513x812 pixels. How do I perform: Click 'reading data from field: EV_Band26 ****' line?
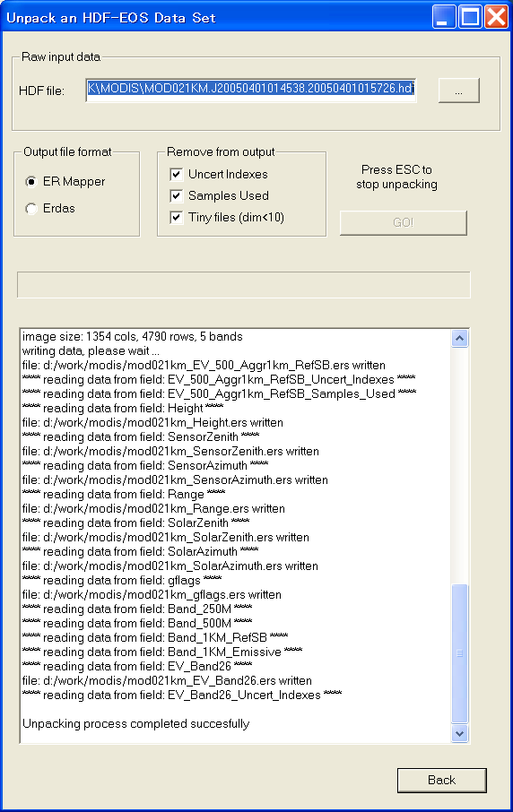click(x=137, y=666)
